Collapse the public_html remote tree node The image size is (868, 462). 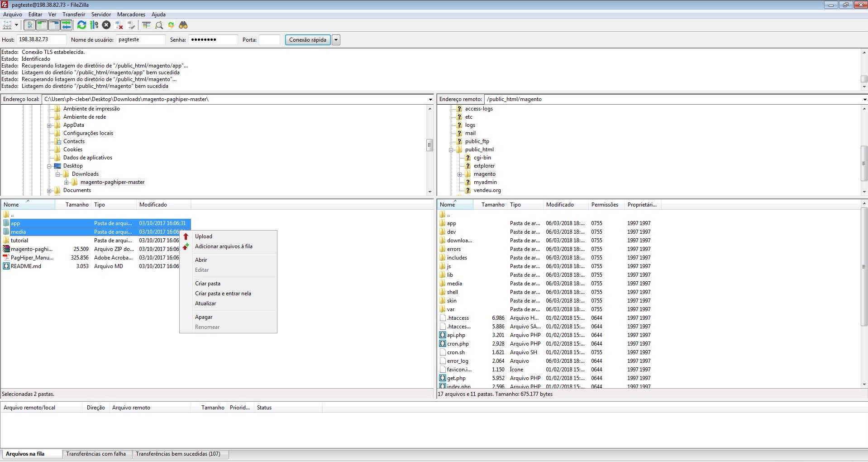coord(451,150)
